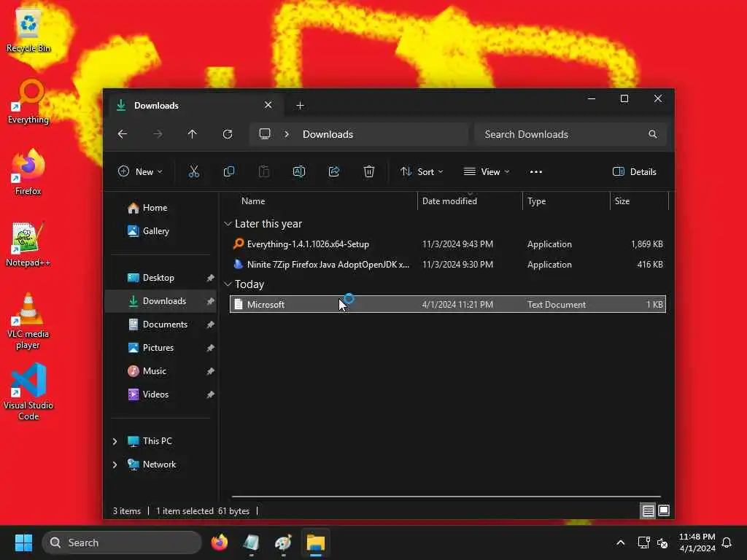The image size is (747, 560).
Task: Click the search magnifier icon in Explorer
Action: (653, 134)
